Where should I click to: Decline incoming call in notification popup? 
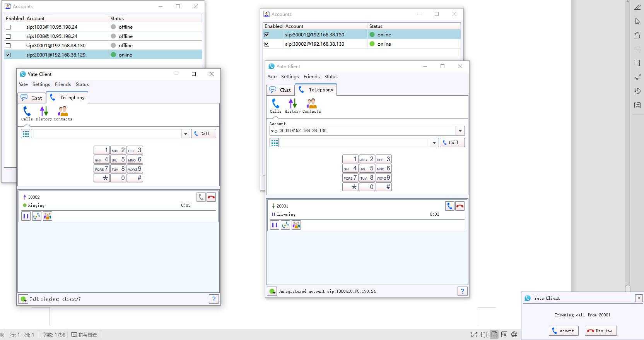point(601,331)
